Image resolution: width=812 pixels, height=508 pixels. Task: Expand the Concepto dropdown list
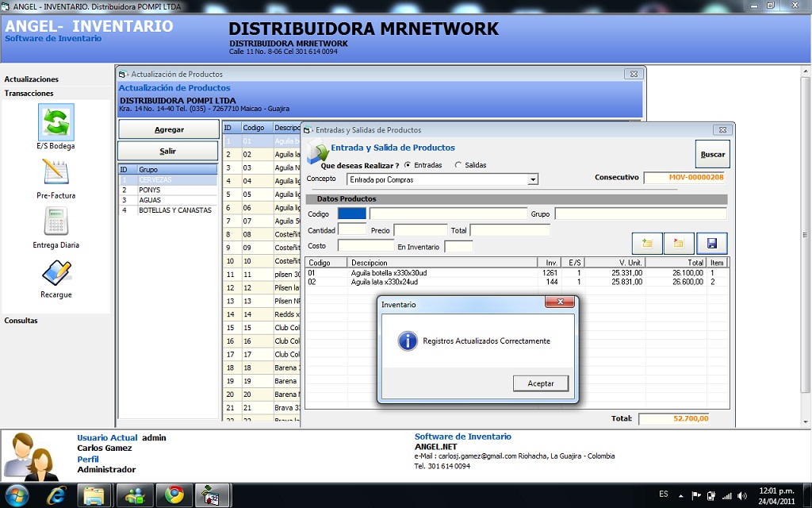[533, 180]
